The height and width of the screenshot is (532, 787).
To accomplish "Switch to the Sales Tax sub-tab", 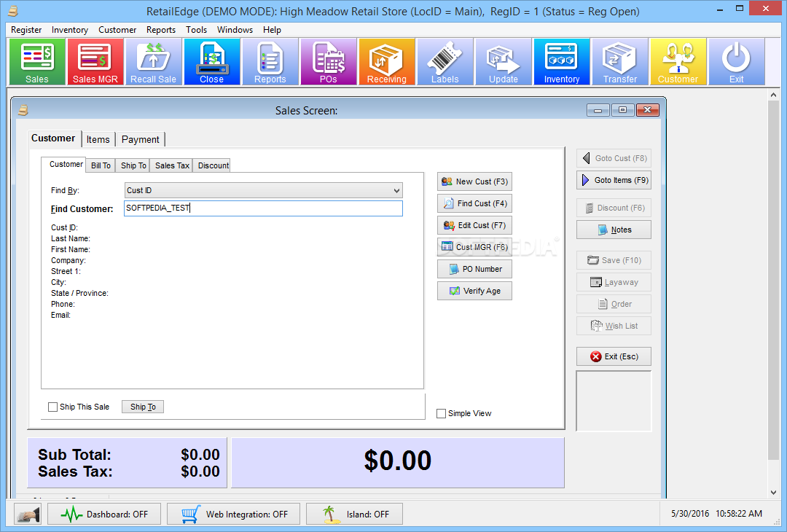I will [172, 165].
